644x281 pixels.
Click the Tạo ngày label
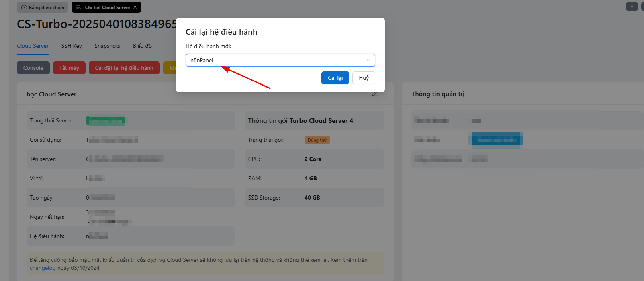tap(42, 198)
